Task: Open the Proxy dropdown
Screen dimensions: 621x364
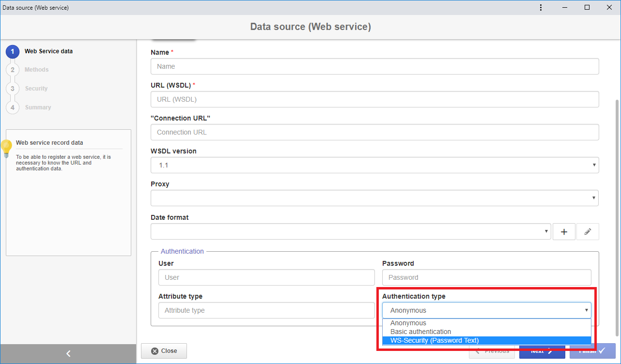Action: click(375, 198)
